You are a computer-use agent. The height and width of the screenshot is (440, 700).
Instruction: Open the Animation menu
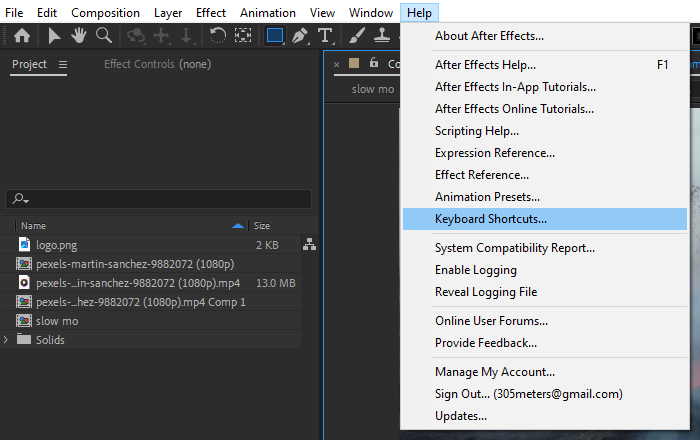[x=268, y=13]
